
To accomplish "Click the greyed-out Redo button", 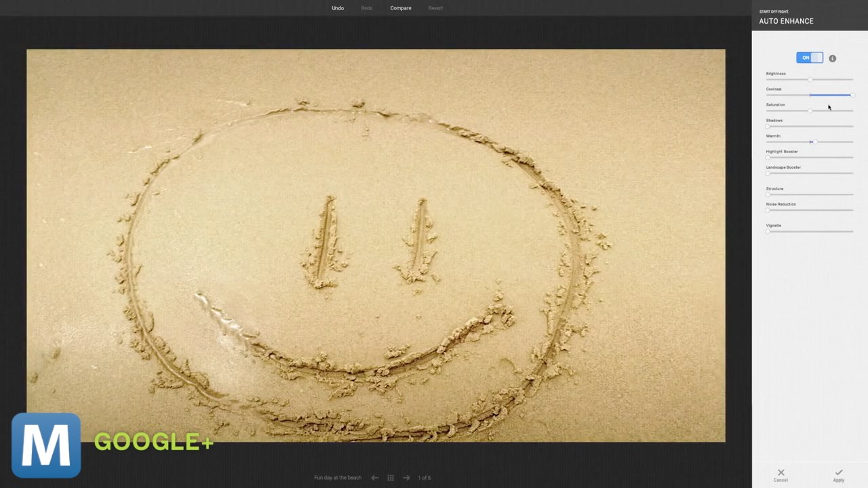I will 367,8.
